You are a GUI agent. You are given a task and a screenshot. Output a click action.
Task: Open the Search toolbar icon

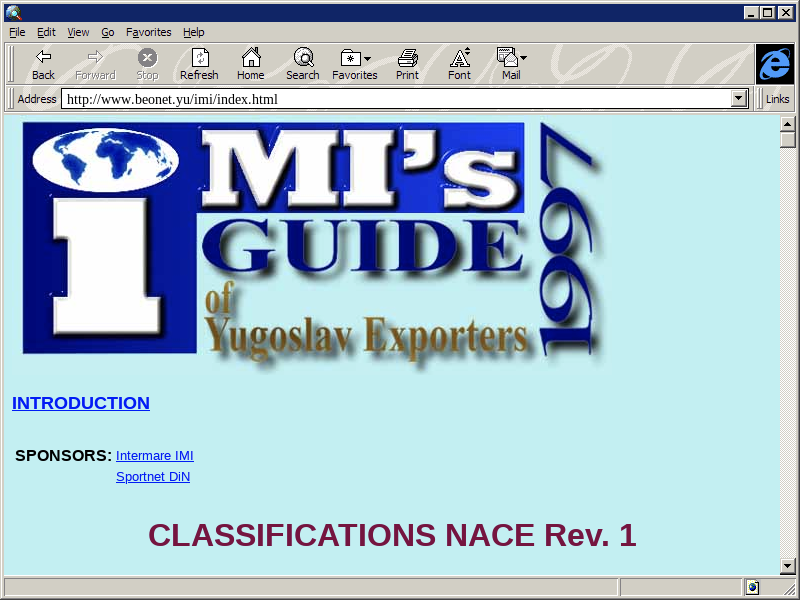303,58
